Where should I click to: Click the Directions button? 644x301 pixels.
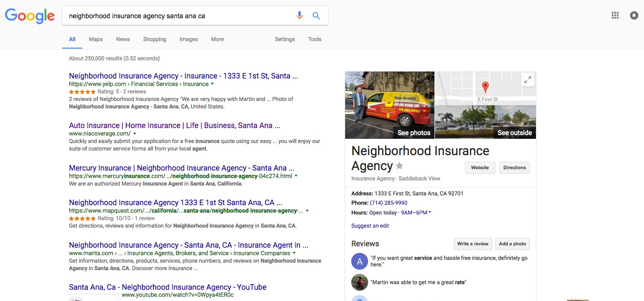(x=514, y=168)
